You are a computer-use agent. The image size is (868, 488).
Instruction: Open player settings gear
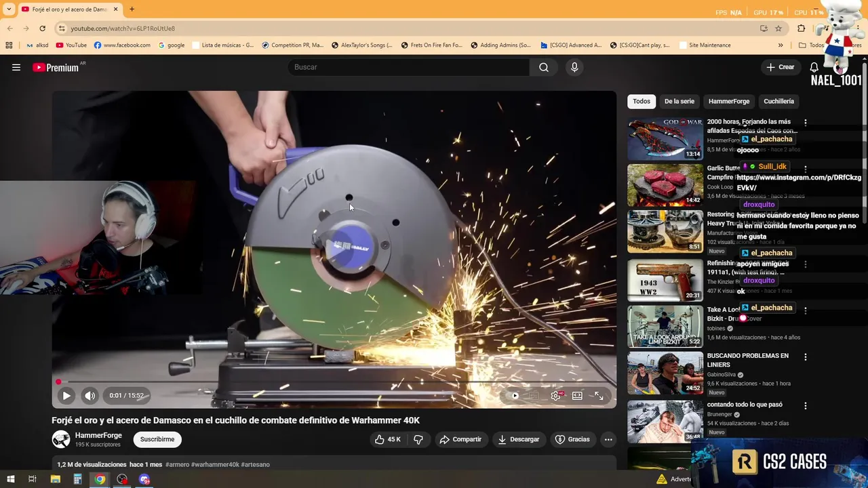(x=555, y=396)
